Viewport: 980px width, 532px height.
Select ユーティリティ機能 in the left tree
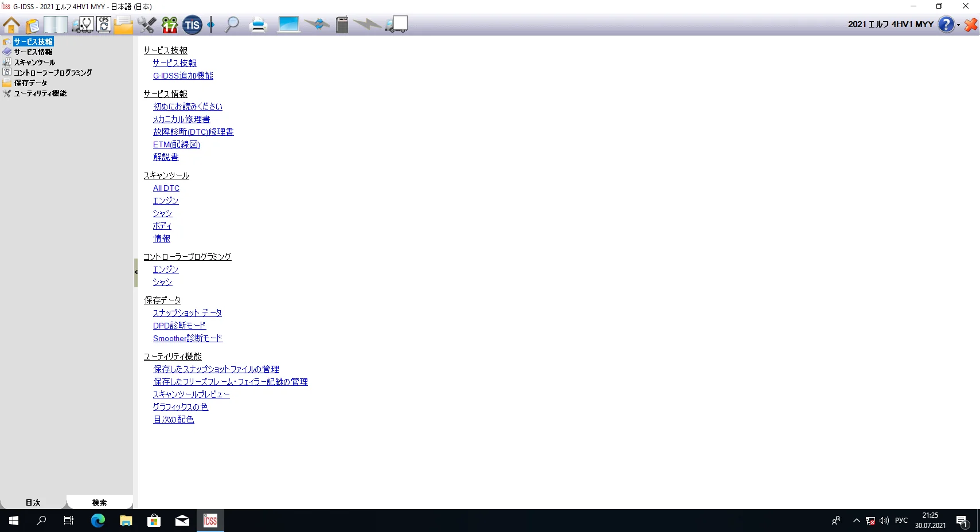tap(40, 93)
